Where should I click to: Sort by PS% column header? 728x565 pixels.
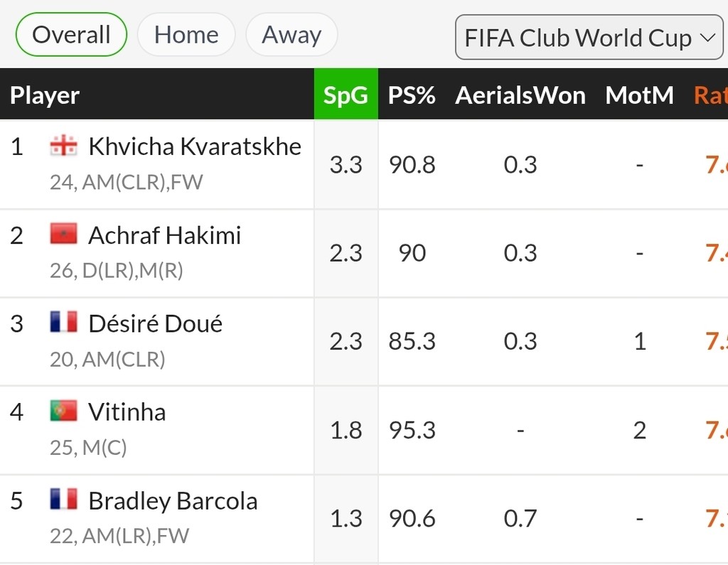tap(412, 95)
